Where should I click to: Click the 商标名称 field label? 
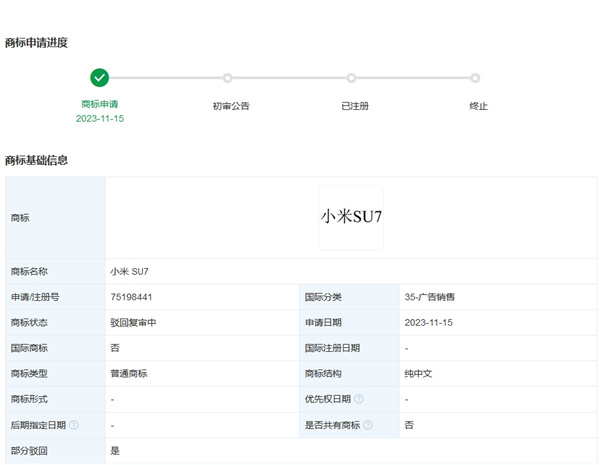29,272
